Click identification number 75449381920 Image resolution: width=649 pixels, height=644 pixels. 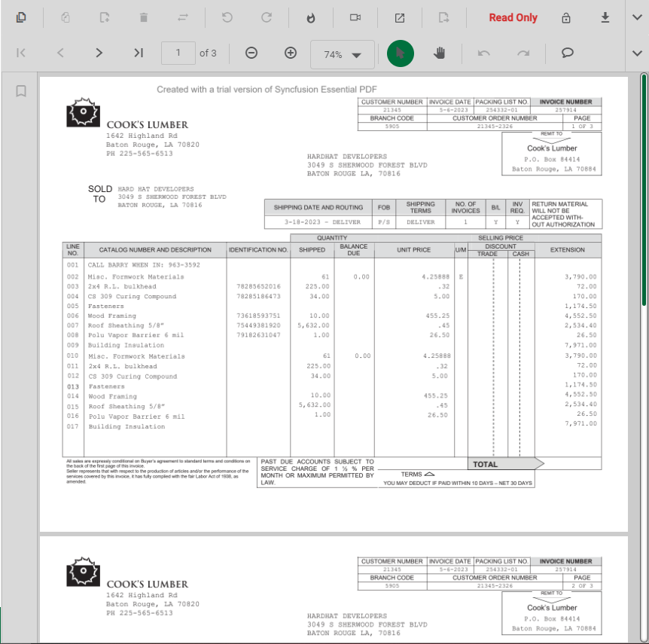[258, 325]
